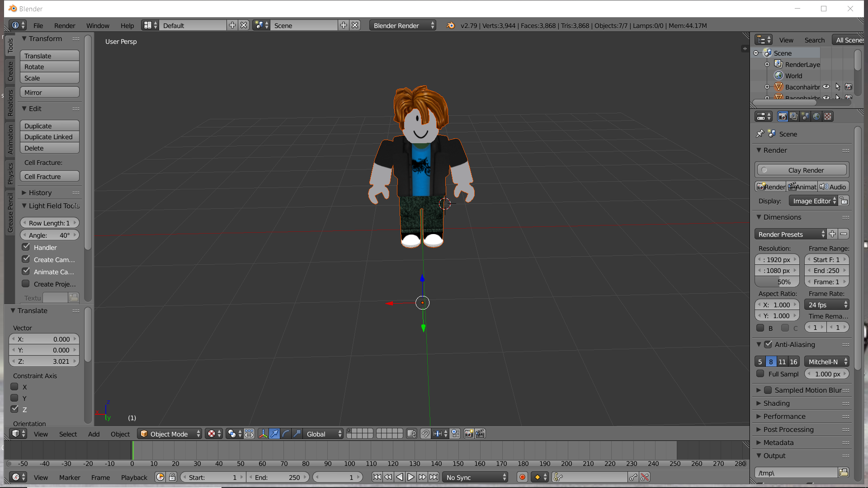Click the snap target options icon

pos(455,434)
